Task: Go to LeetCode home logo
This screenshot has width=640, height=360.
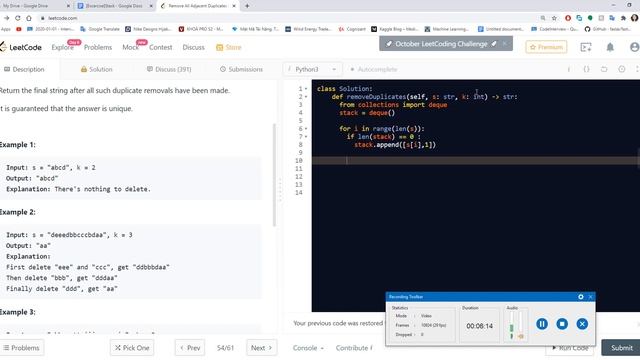Action: click(21, 47)
